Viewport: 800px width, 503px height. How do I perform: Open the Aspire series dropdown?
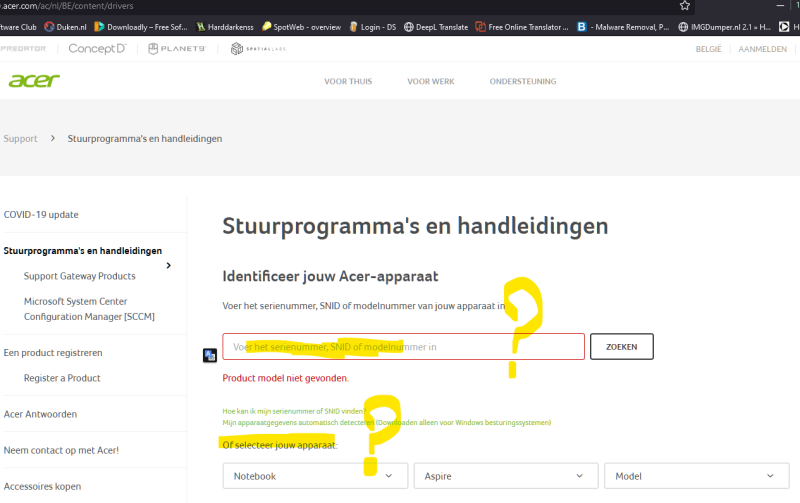click(x=505, y=476)
